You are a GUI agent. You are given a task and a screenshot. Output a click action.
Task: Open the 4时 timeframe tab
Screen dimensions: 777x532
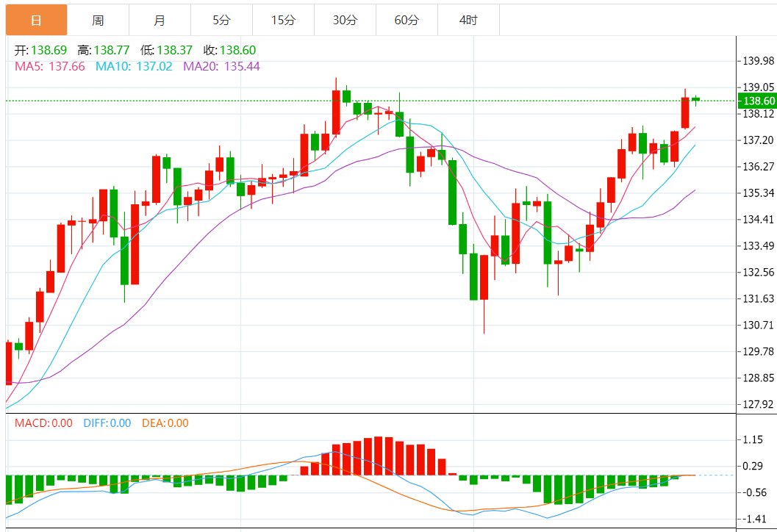click(468, 21)
